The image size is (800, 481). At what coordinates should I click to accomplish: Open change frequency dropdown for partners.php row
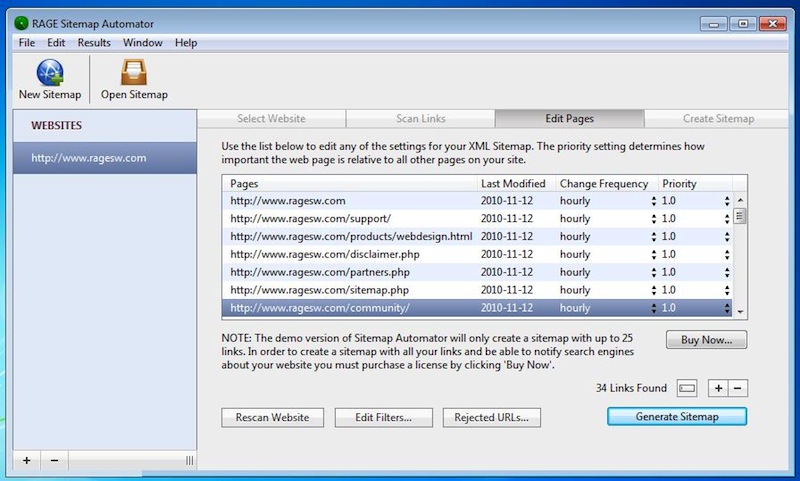pyautogui.click(x=654, y=272)
